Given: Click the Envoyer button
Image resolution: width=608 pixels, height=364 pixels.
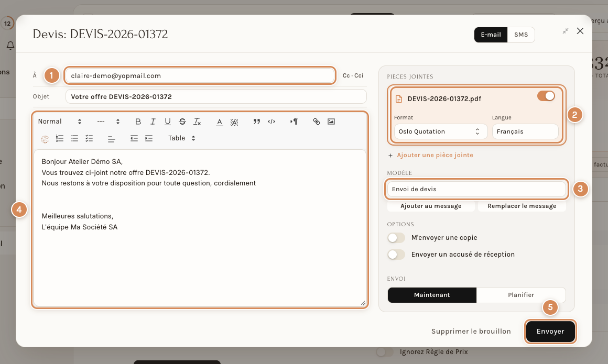Looking at the screenshot, I should [x=550, y=332].
